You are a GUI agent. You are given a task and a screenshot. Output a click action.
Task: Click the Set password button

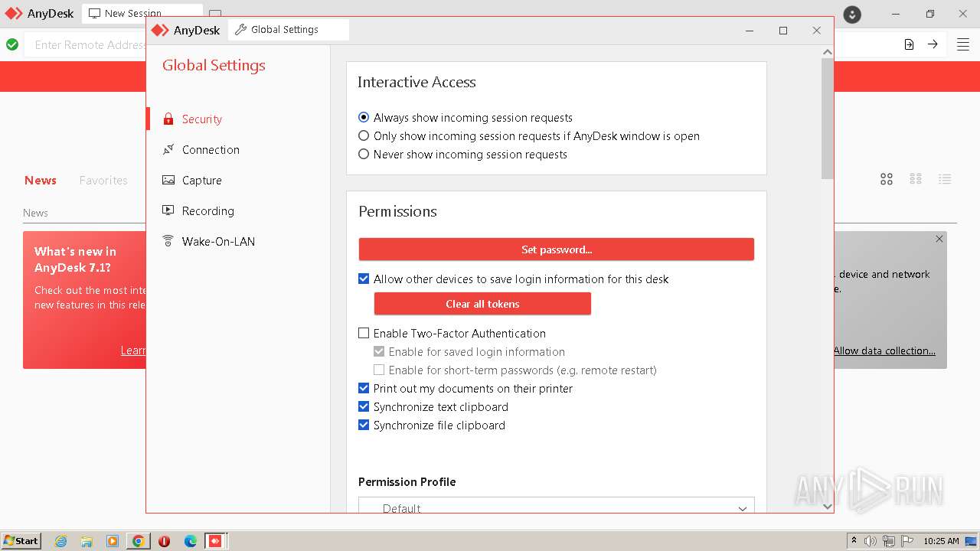tap(556, 249)
